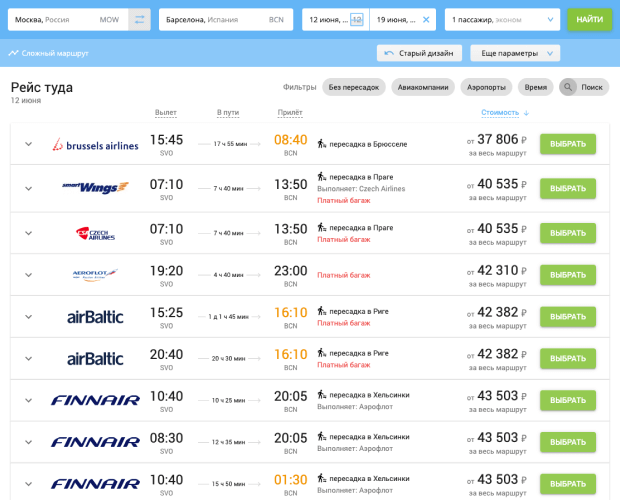Open the Сложный маршрут link
This screenshot has width=620, height=500.
coord(48,53)
